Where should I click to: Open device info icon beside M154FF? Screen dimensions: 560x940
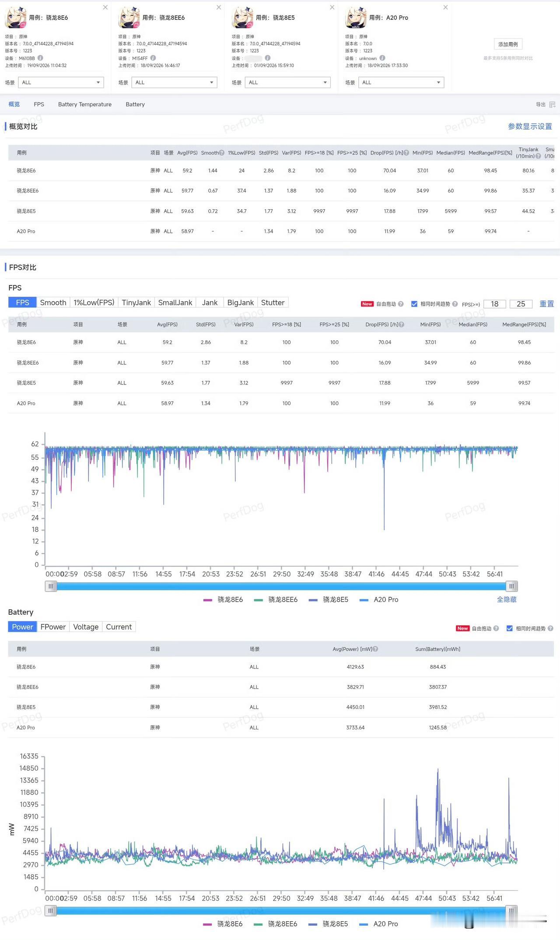click(153, 58)
